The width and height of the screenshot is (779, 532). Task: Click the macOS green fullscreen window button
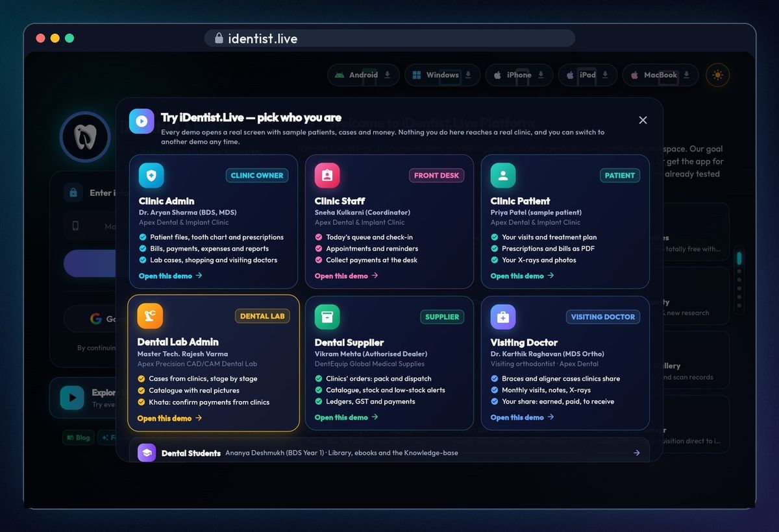tap(69, 38)
